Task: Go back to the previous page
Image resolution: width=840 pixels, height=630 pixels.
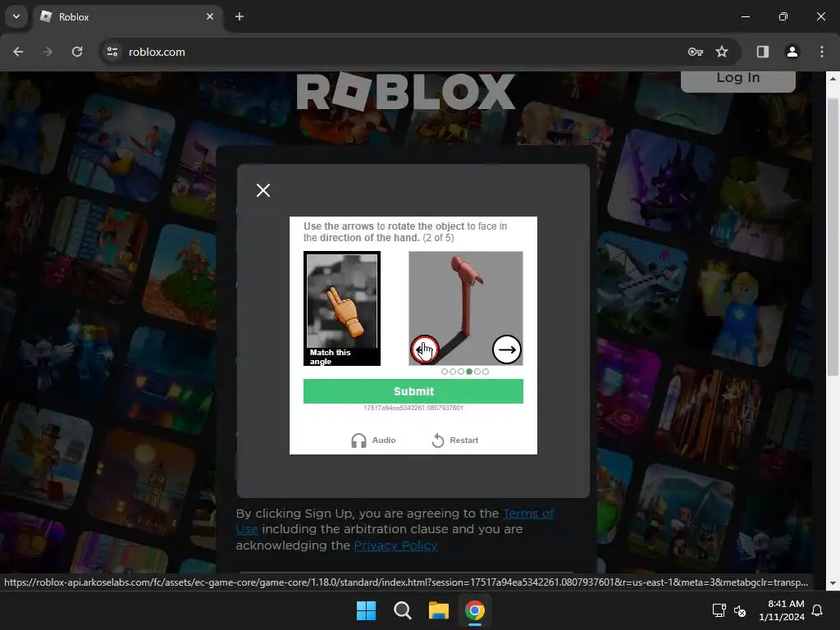Action: click(18, 52)
